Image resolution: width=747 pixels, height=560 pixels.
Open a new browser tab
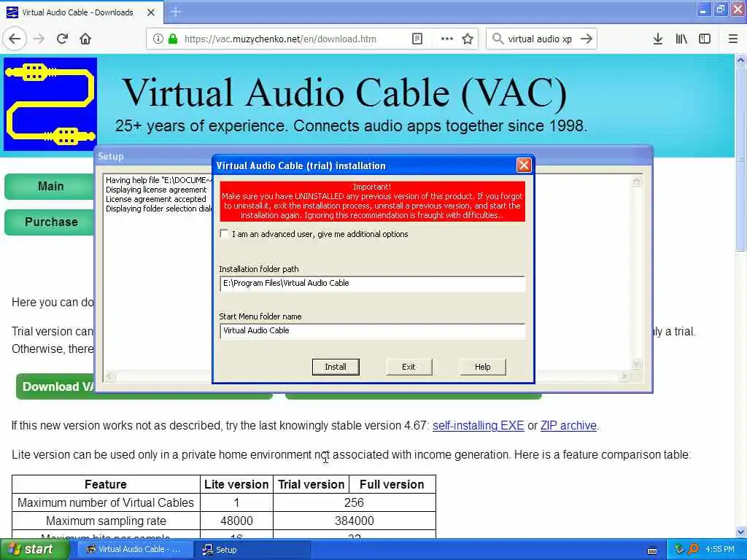coord(176,12)
